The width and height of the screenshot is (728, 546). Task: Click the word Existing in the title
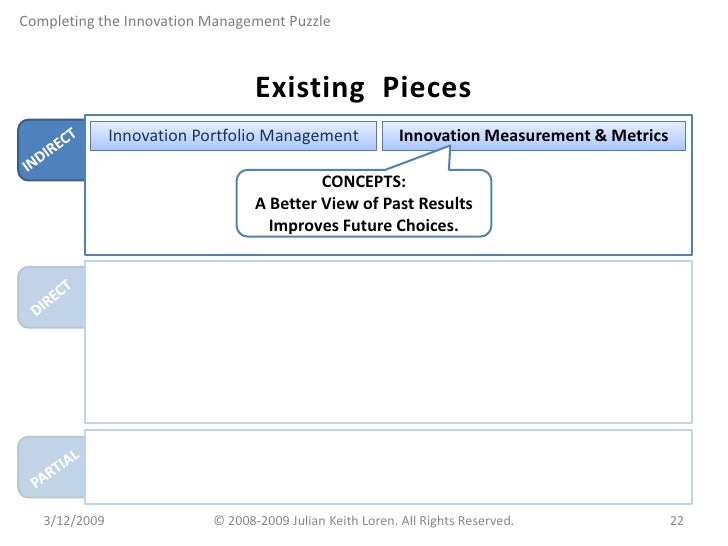[310, 87]
